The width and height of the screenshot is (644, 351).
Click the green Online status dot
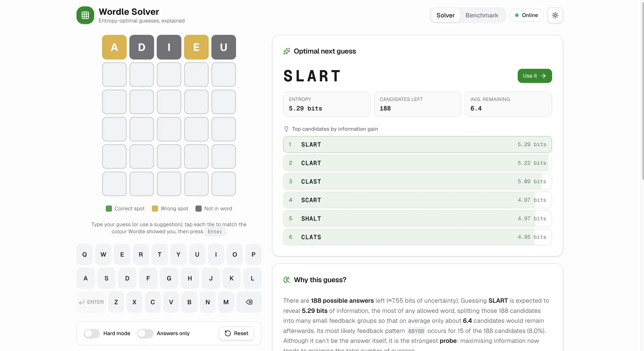[517, 15]
